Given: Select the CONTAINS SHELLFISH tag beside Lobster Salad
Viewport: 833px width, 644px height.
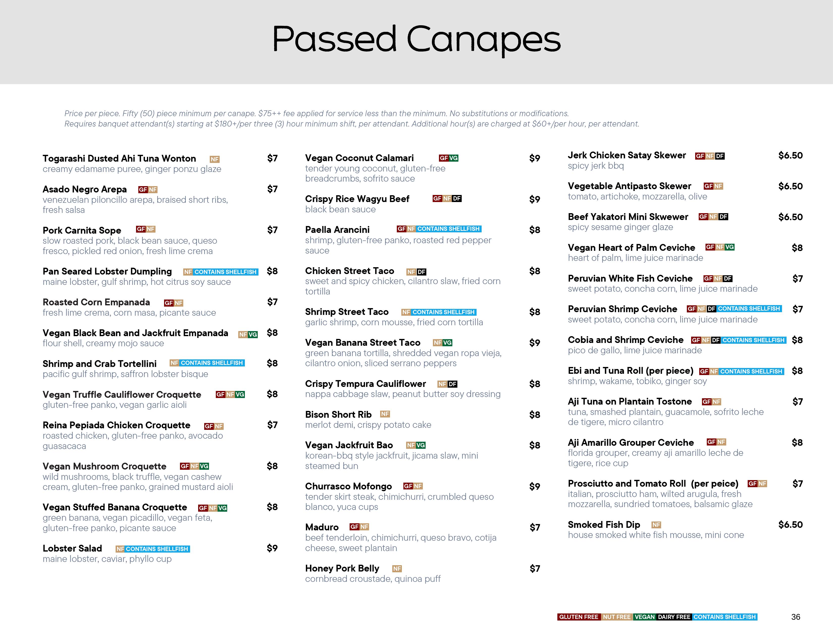Looking at the screenshot, I should click(x=157, y=549).
